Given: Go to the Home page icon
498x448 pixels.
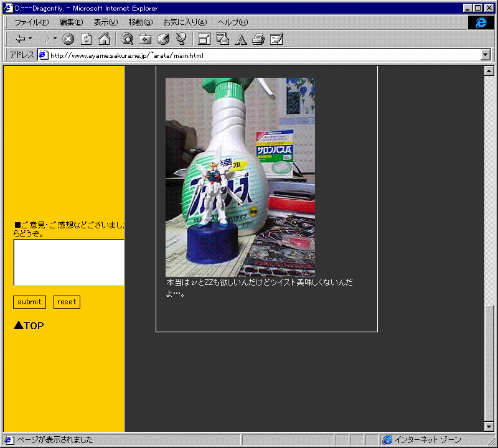Looking at the screenshot, I should (104, 39).
